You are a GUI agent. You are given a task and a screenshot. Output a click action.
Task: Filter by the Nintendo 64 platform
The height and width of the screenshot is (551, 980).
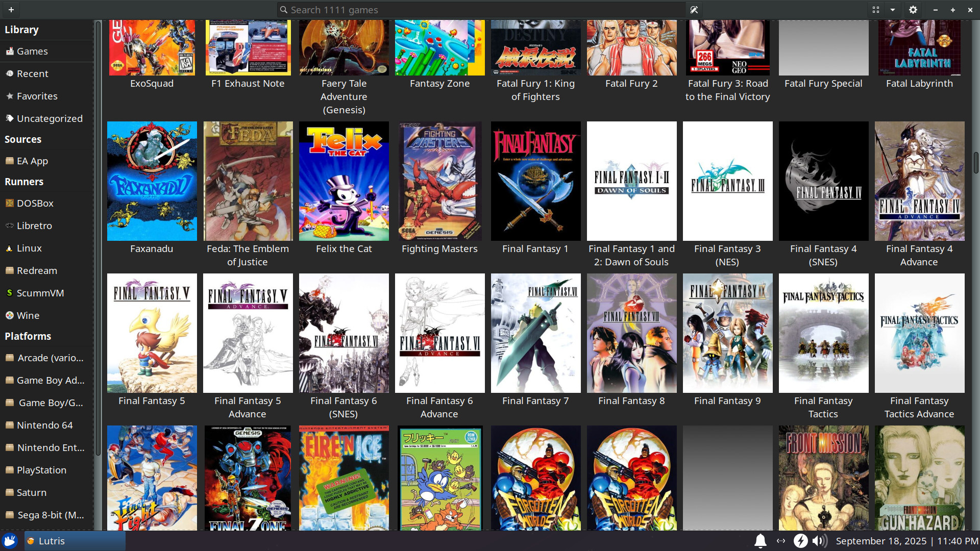(x=44, y=425)
